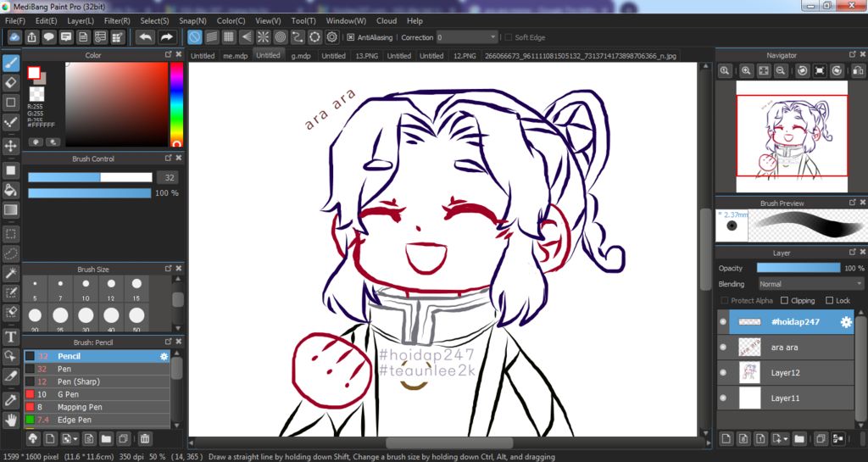868x462 pixels.
Task: Click the foreground color swatch
Action: point(34,73)
